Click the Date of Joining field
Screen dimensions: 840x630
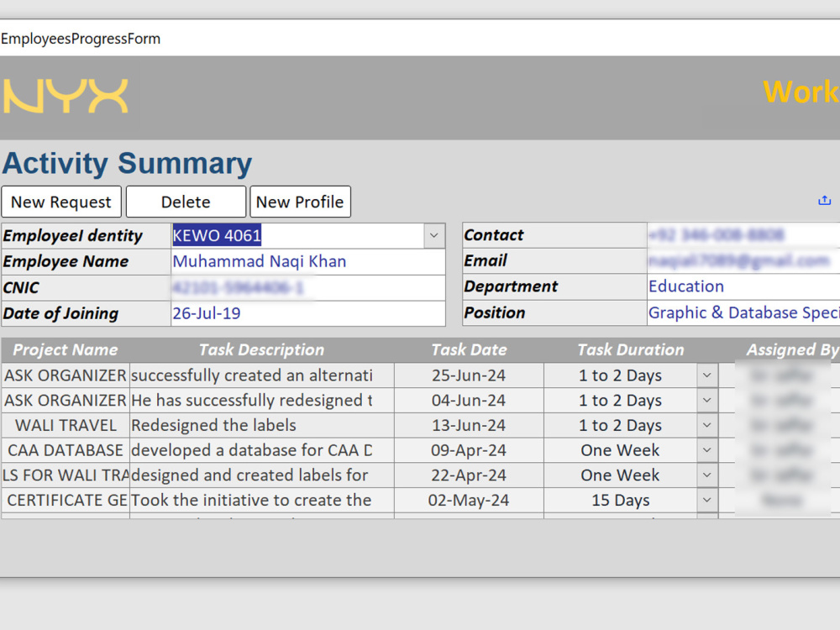(x=308, y=313)
